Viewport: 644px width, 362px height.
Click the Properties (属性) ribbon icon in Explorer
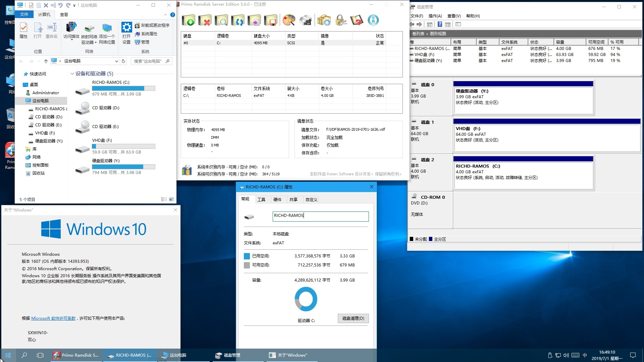point(23,31)
